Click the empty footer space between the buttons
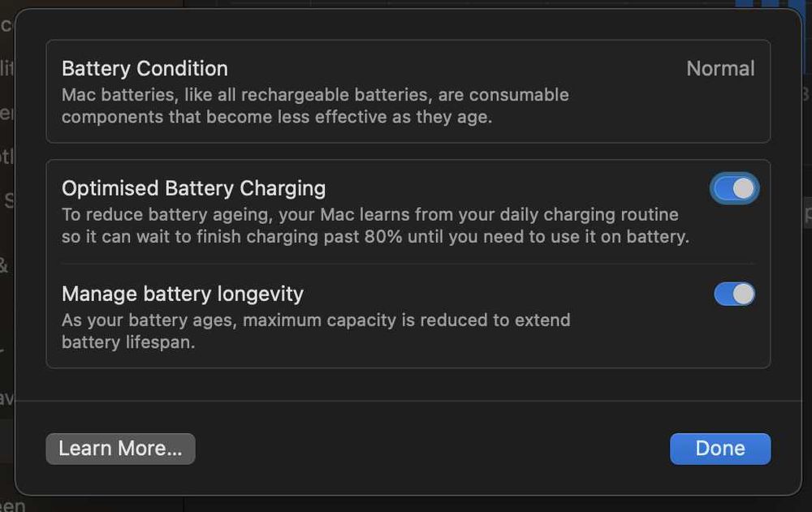The image size is (812, 512). pyautogui.click(x=430, y=449)
